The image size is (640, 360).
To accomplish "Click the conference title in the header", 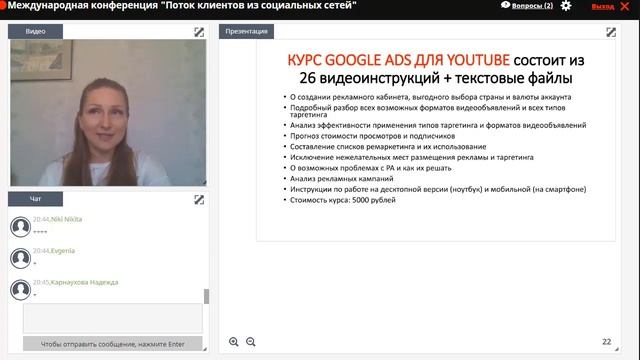I will tap(182, 6).
